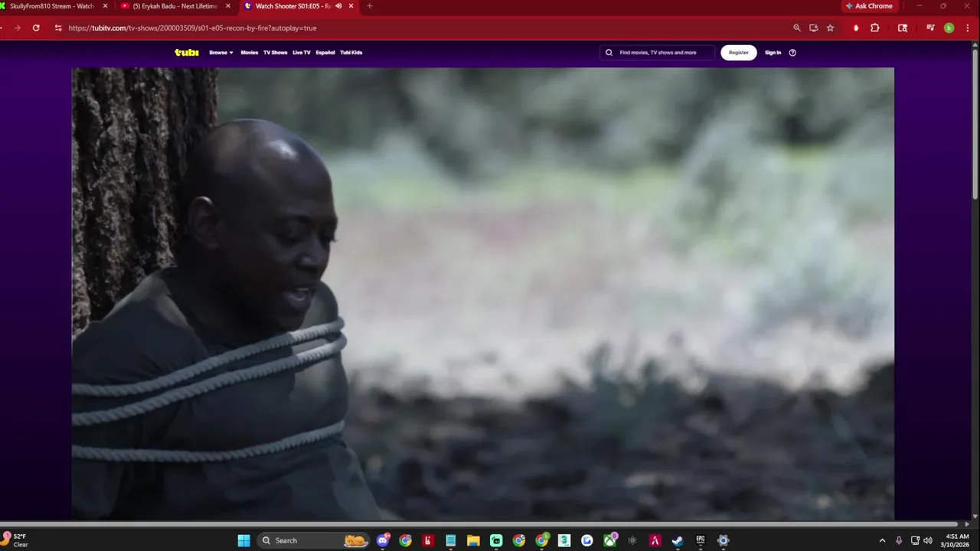Viewport: 980px width, 551px height.
Task: Open the network display tray icon
Action: (915, 540)
